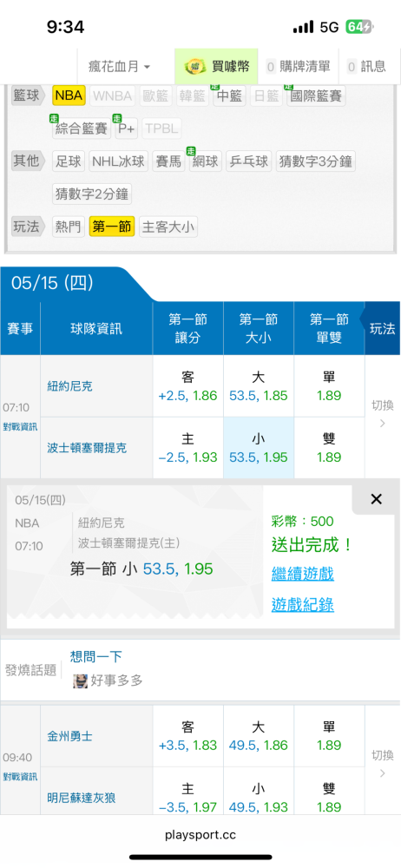Expand 切換 for Warriors-Timberwolves game

coord(383,763)
